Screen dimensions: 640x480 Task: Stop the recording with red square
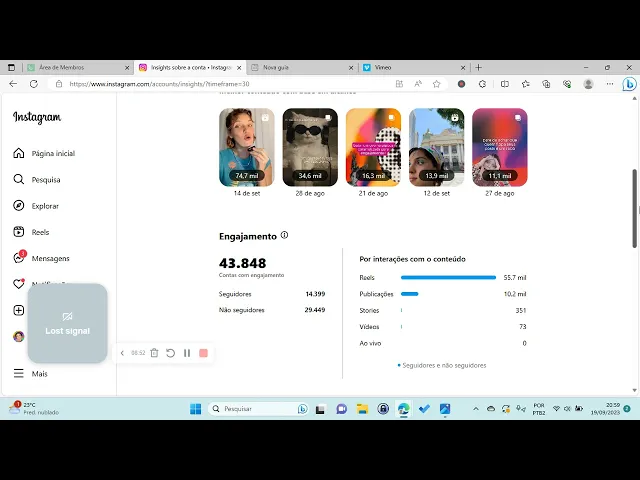pos(203,353)
